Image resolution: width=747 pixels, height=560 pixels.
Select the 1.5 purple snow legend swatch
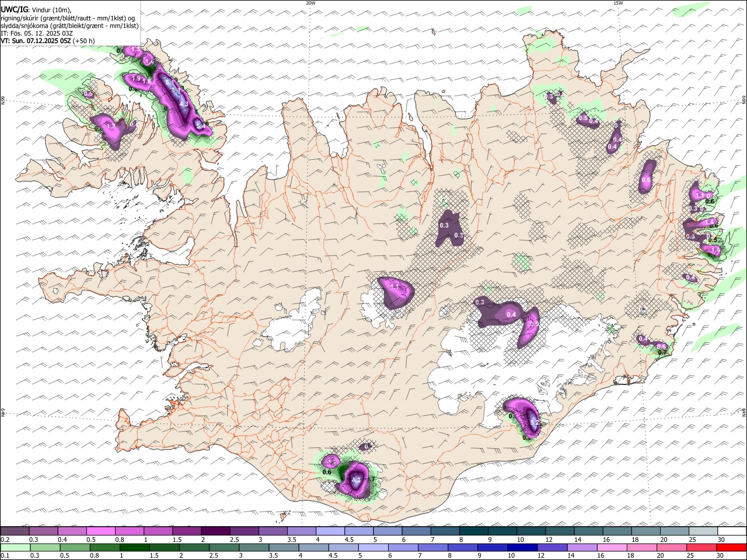click(187, 531)
